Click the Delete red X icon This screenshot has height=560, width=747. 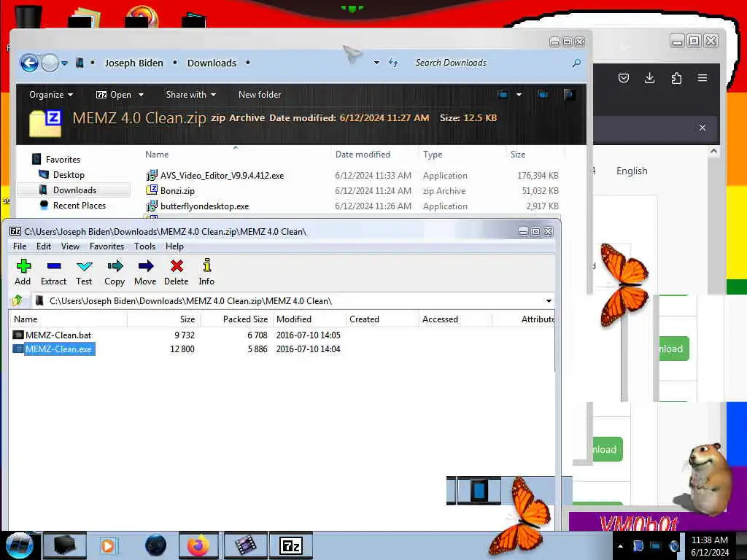tap(177, 273)
